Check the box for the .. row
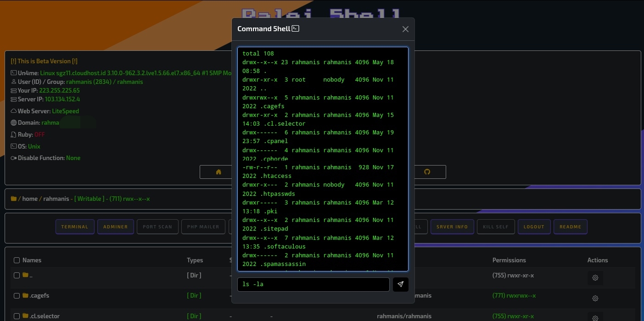The image size is (644, 321). 17,276
